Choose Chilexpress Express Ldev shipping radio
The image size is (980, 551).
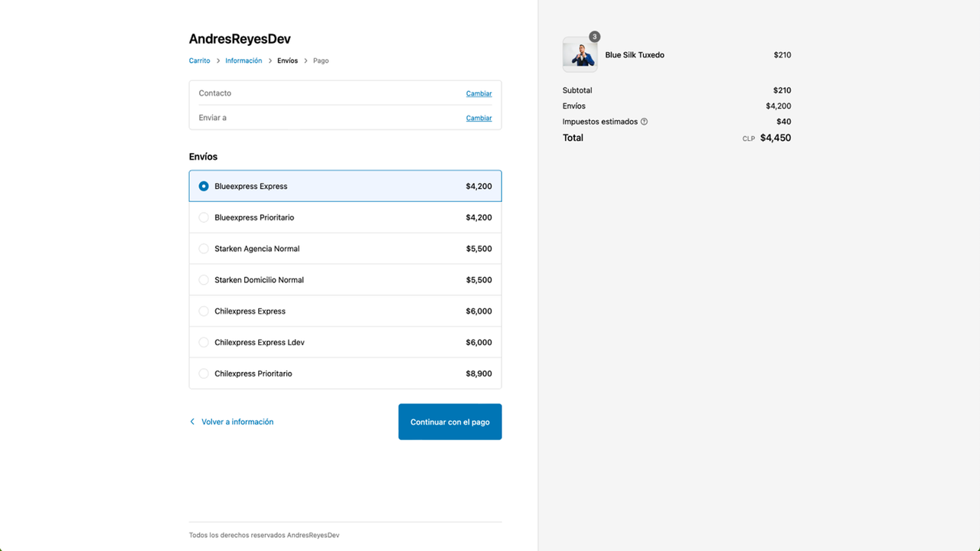click(x=204, y=342)
